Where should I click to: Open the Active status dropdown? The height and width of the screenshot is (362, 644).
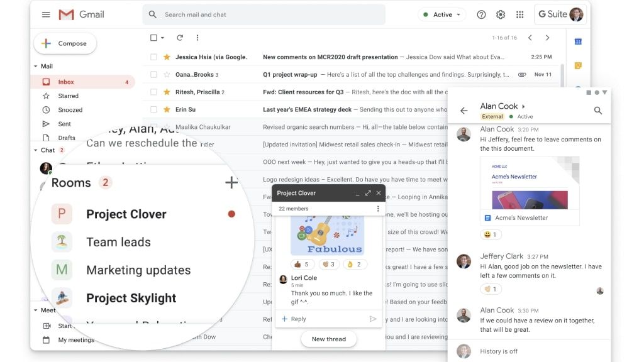pos(441,14)
